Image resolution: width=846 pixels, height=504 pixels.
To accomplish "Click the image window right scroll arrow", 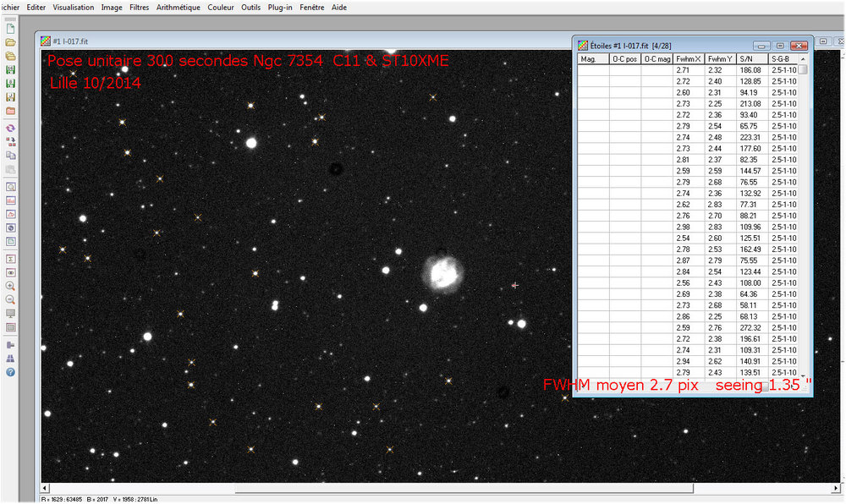I will tap(837, 489).
